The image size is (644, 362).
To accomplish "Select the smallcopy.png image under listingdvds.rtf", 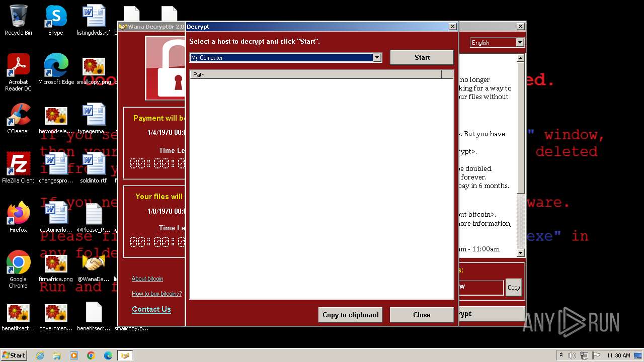I will 94,69.
